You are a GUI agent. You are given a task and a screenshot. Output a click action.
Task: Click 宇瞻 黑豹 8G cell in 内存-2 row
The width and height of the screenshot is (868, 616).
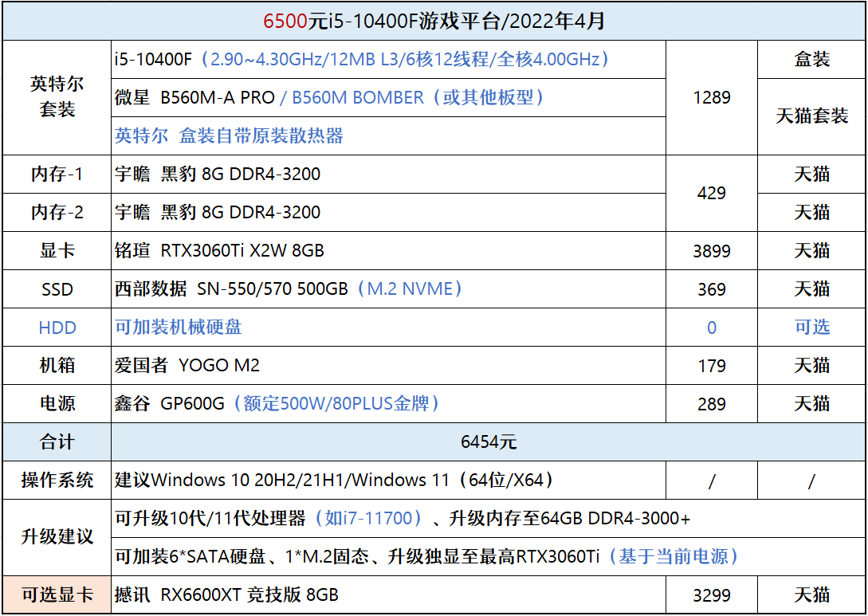[389, 213]
